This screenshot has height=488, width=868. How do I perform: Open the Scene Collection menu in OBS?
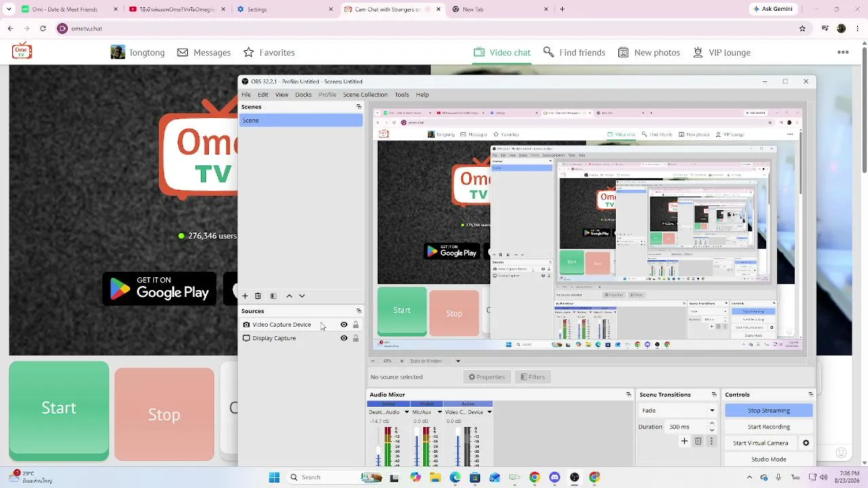[365, 95]
